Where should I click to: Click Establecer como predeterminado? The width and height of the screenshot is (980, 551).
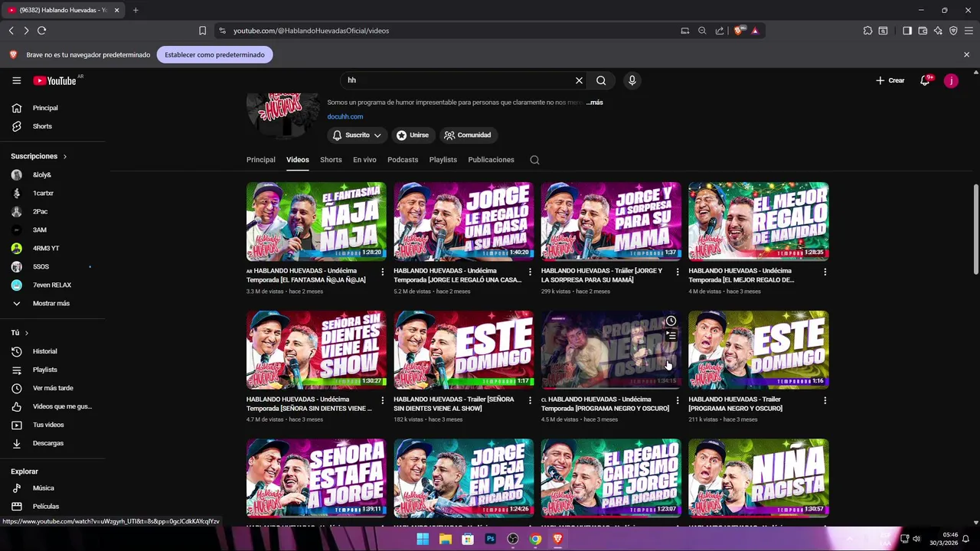[214, 55]
